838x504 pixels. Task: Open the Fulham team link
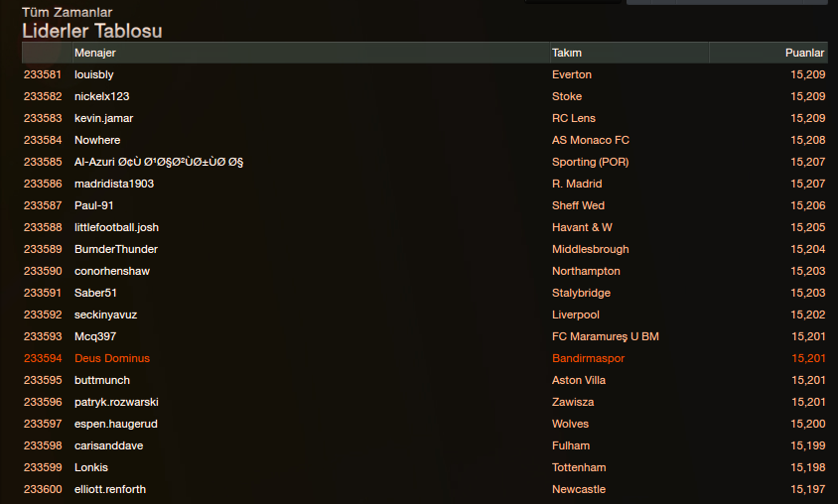[x=571, y=445]
